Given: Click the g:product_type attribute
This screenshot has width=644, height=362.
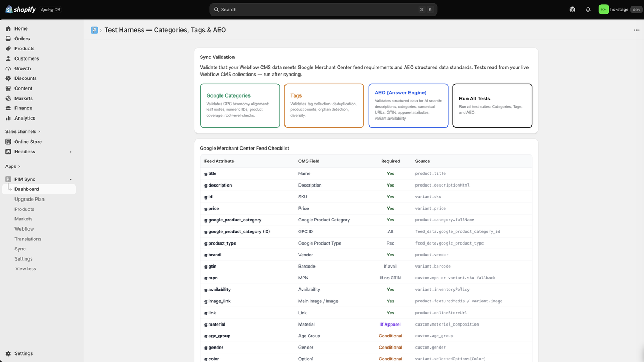Looking at the screenshot, I should [x=220, y=243].
